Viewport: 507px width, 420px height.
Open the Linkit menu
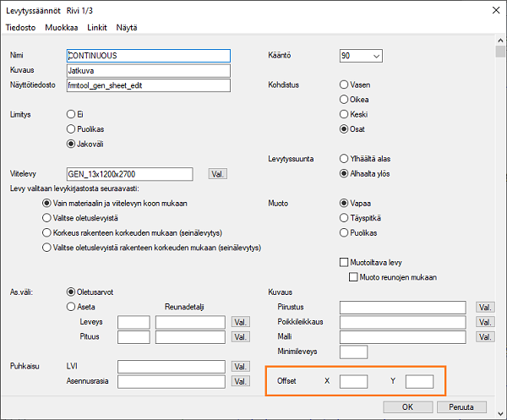click(x=96, y=27)
